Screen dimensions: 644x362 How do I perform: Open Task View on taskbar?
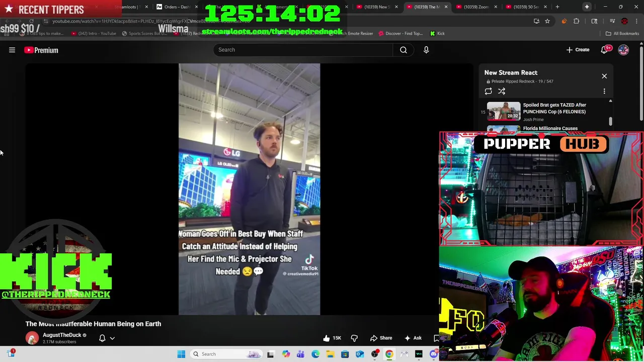(270, 354)
